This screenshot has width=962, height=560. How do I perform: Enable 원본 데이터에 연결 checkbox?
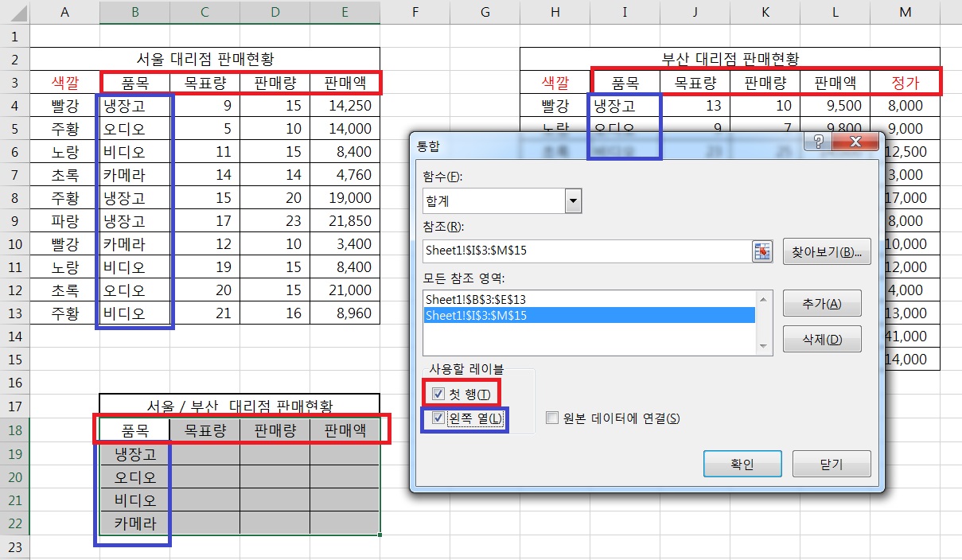point(552,418)
